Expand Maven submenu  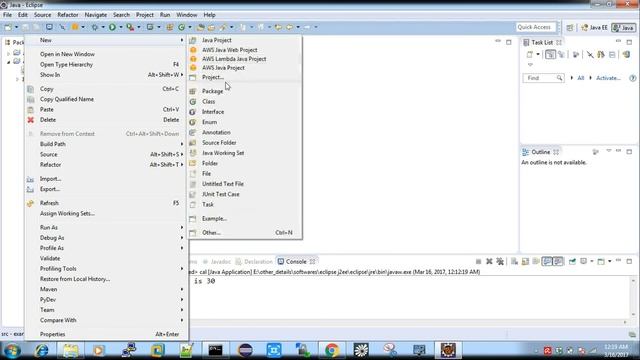[x=106, y=289]
